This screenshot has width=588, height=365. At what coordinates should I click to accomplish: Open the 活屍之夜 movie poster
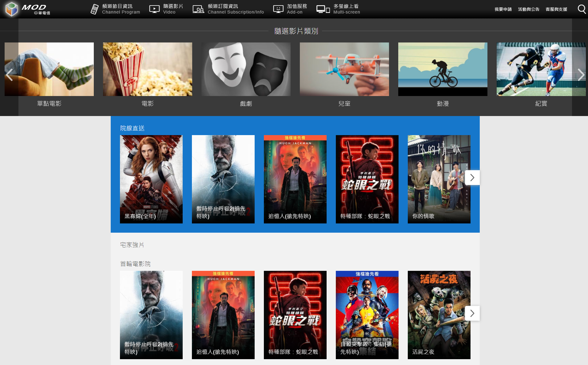pos(439,315)
